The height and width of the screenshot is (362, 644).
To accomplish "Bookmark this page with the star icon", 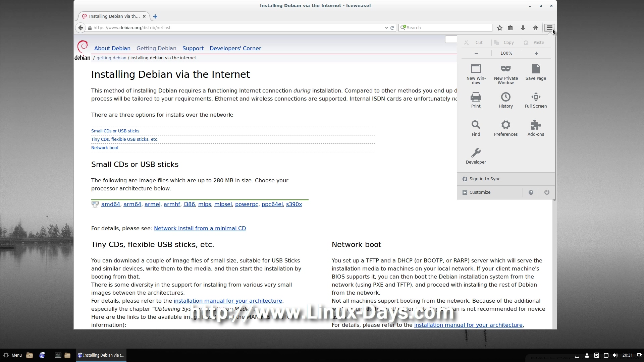I will [x=500, y=28].
